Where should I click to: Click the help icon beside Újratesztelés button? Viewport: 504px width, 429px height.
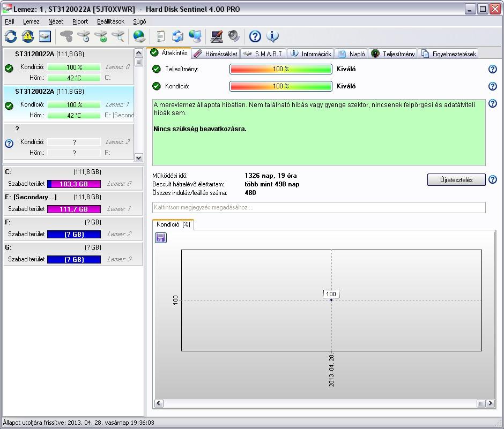coord(492,179)
